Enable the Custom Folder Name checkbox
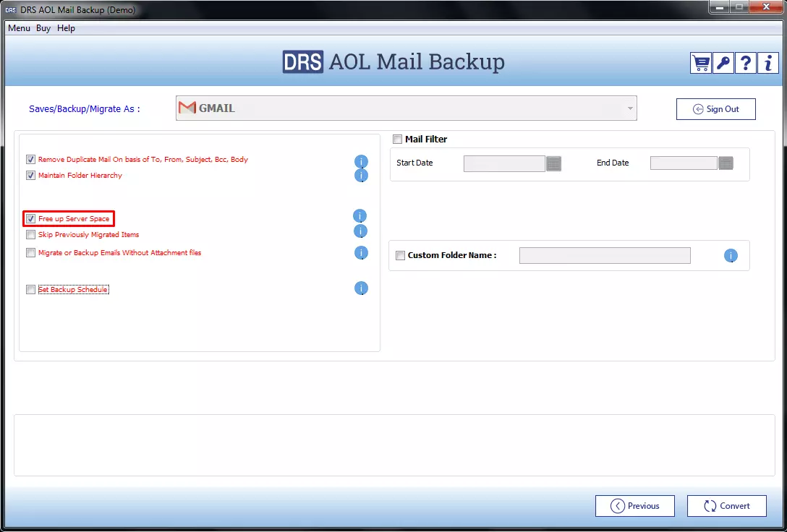The height and width of the screenshot is (532, 787). (401, 256)
